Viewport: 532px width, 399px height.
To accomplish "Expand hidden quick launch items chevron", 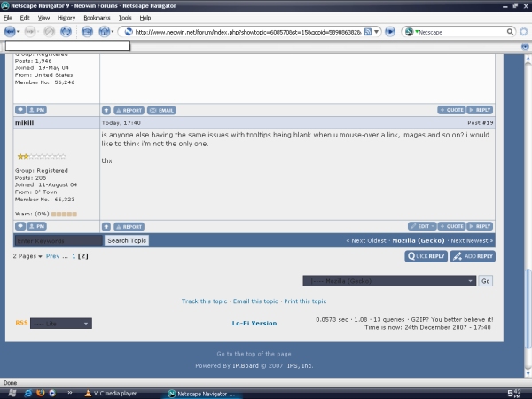I will click(70, 393).
